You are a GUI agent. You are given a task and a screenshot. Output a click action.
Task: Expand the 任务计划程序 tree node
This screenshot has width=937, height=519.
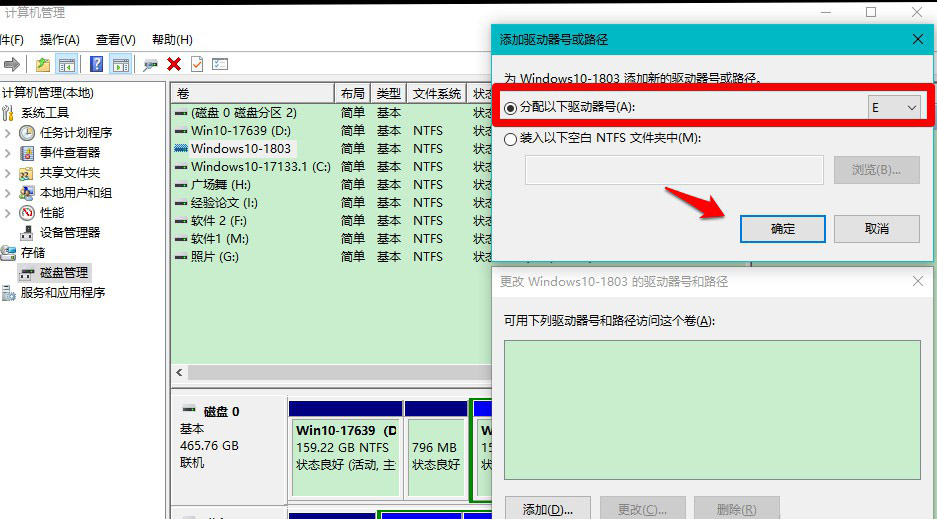coord(9,133)
